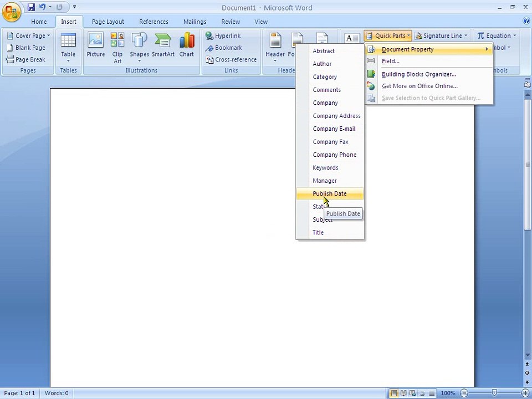Insert Company Phone property
Image resolution: width=532 pixels, height=399 pixels.
click(330, 155)
